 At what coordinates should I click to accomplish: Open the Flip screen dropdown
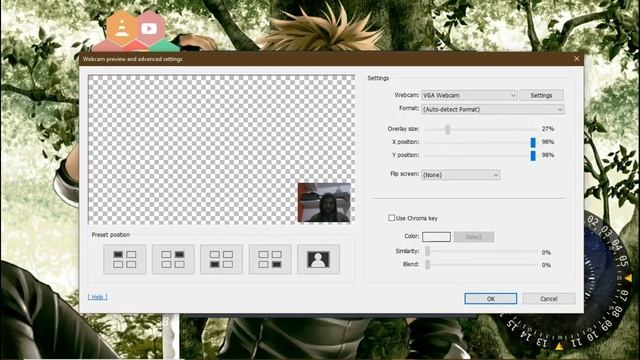461,175
